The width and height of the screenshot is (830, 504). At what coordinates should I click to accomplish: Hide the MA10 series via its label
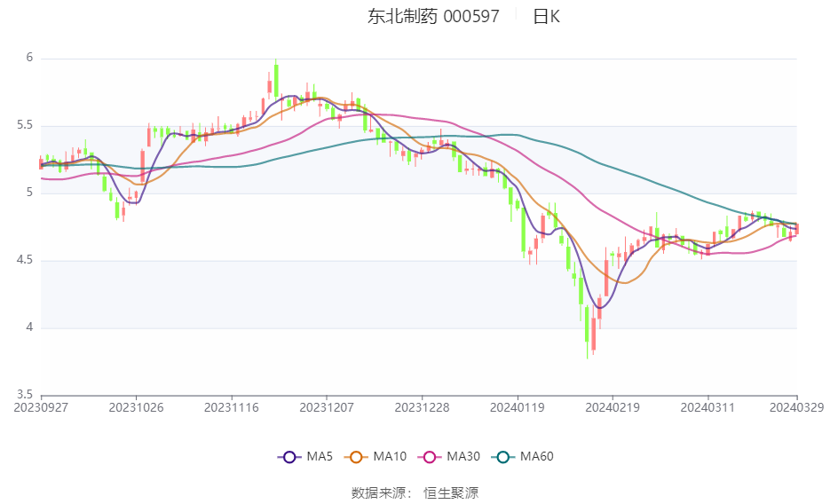[390, 456]
